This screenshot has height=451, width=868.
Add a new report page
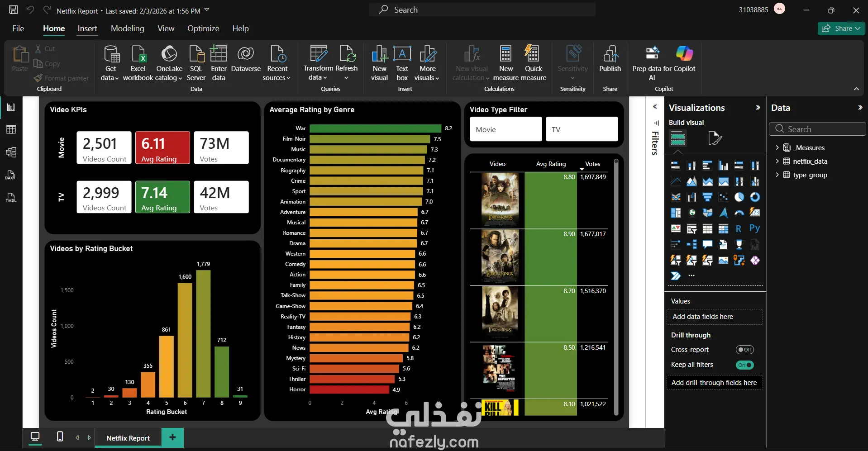tap(172, 437)
